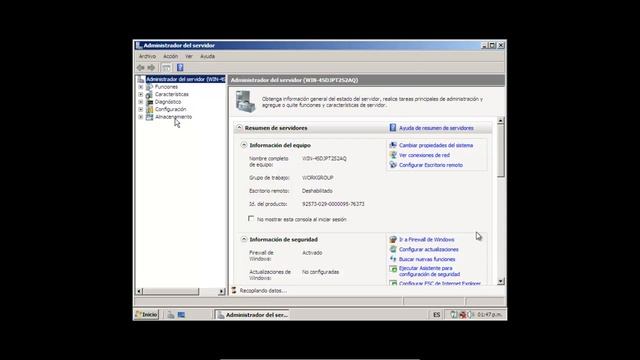Collapse the Información de seguridad section

pyautogui.click(x=244, y=239)
